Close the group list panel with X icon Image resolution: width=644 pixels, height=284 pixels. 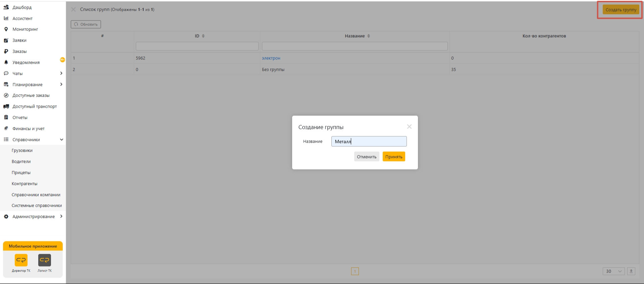coord(73,9)
